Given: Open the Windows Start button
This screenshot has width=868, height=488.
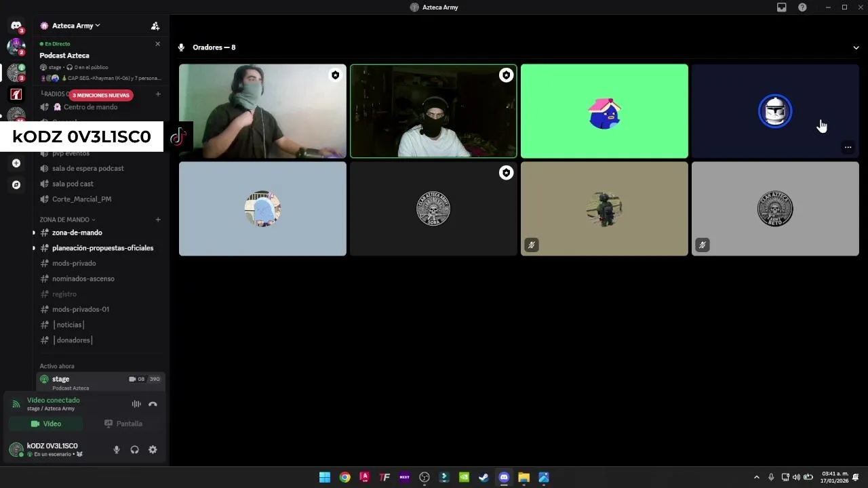Looking at the screenshot, I should 325,477.
